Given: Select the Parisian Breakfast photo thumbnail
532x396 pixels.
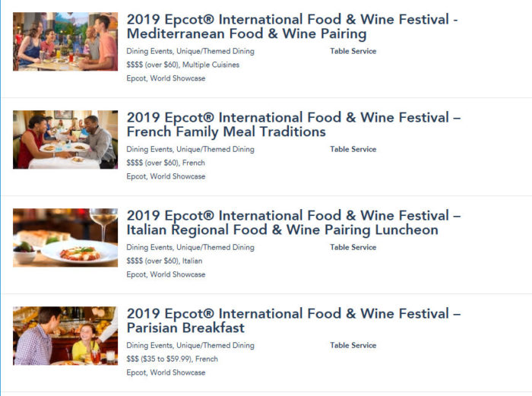Looking at the screenshot, I should [x=65, y=335].
